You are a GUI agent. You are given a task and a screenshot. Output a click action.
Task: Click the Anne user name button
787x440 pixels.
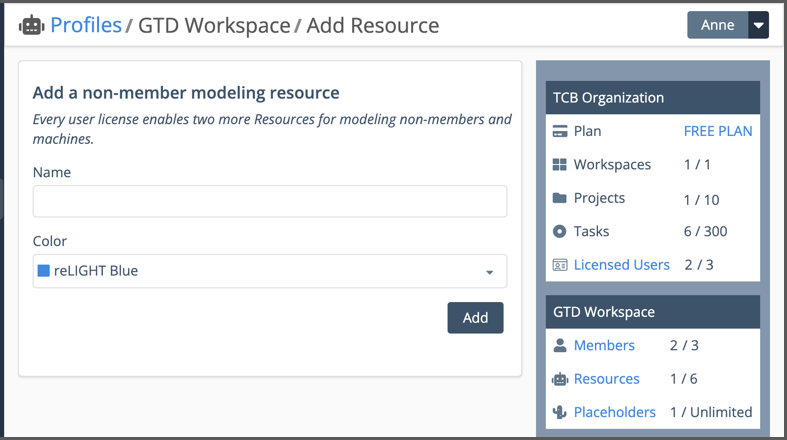pyautogui.click(x=717, y=25)
